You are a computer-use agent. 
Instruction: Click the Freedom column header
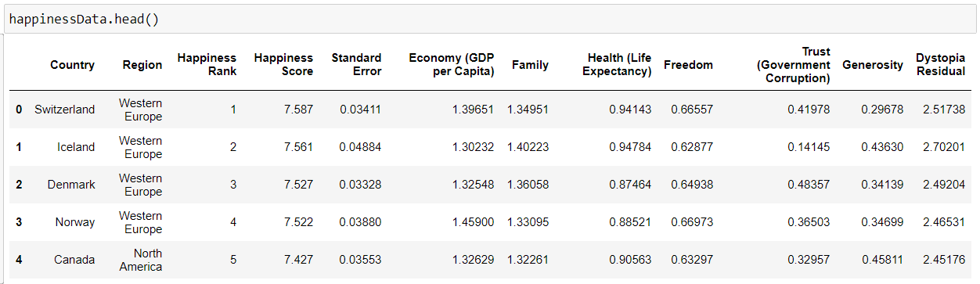[x=688, y=65]
